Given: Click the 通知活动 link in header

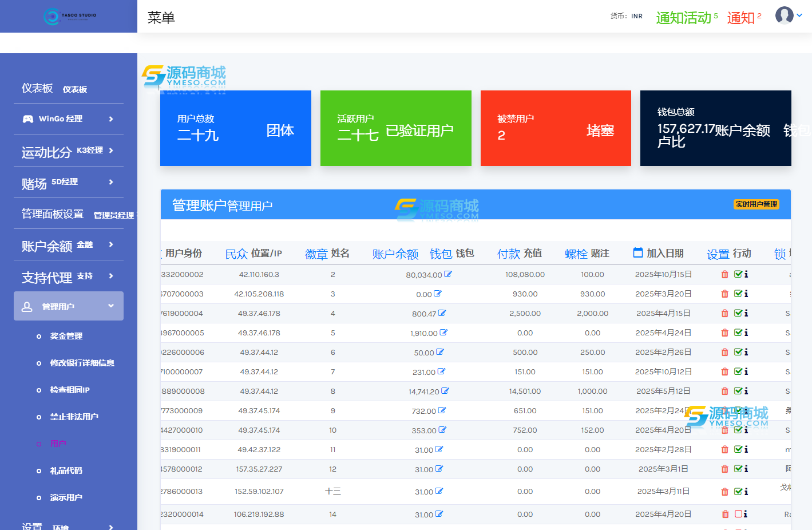Looking at the screenshot, I should [683, 18].
